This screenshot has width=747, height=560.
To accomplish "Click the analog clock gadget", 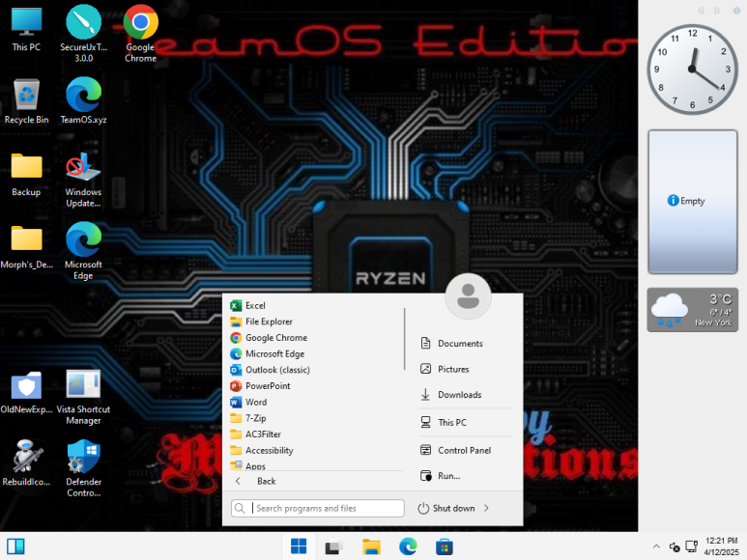I will tap(692, 70).
